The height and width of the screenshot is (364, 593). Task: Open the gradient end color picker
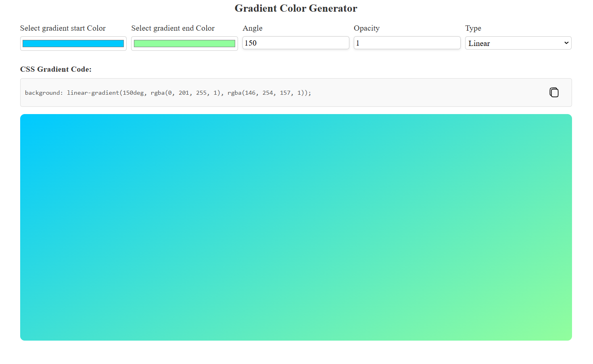(184, 44)
